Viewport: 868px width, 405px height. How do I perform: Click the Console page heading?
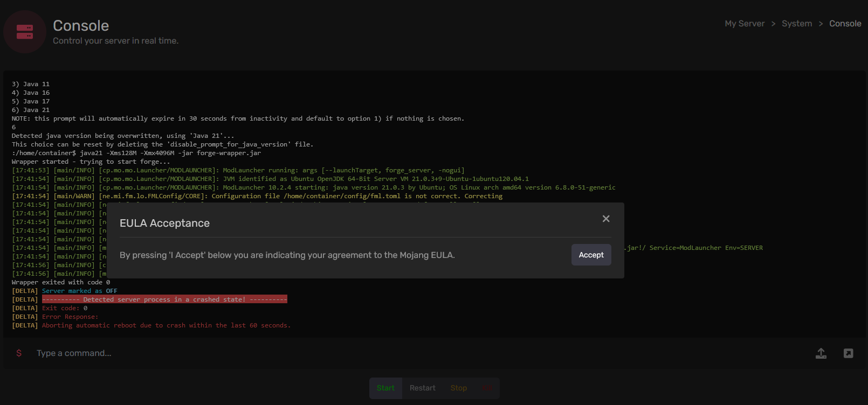click(x=81, y=26)
